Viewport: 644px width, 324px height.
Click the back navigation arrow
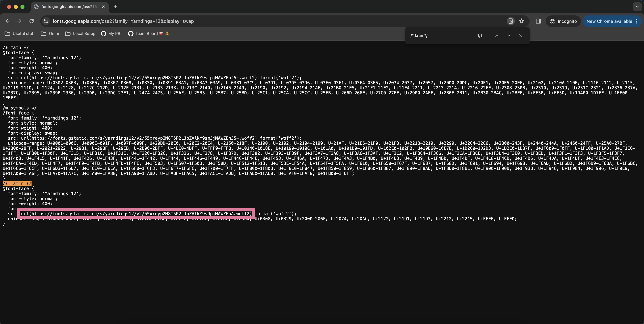click(x=8, y=21)
